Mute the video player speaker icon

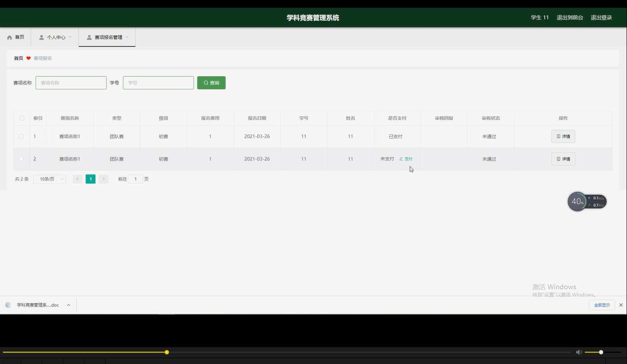pos(579,352)
